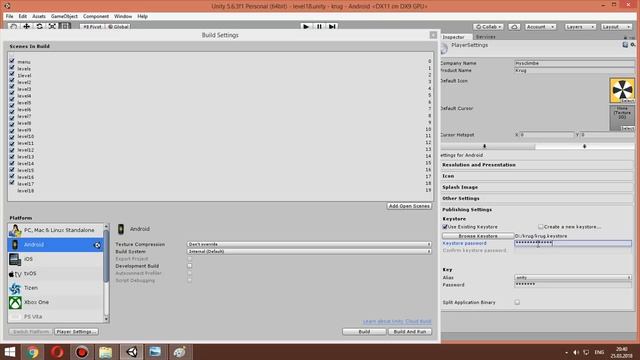The width and height of the screenshot is (640, 360).
Task: Check Create a new keystore
Action: point(540,227)
